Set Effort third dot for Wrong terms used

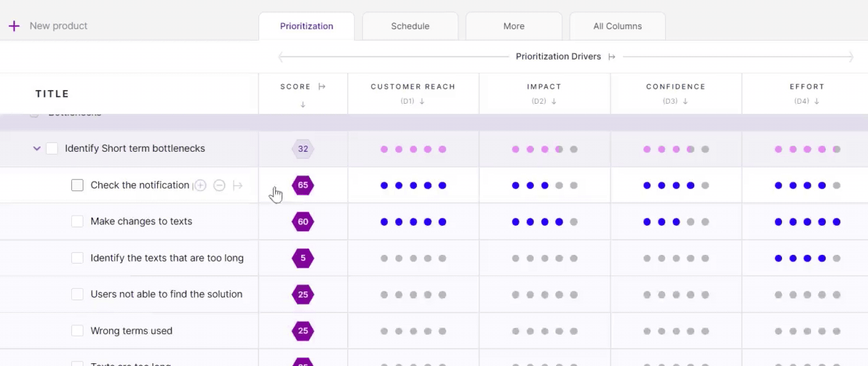pos(807,331)
